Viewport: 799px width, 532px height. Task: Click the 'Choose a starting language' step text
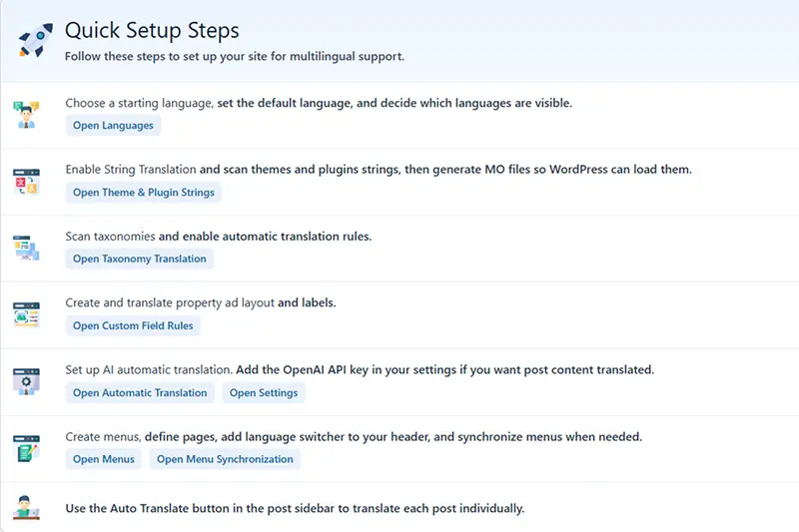(140, 103)
